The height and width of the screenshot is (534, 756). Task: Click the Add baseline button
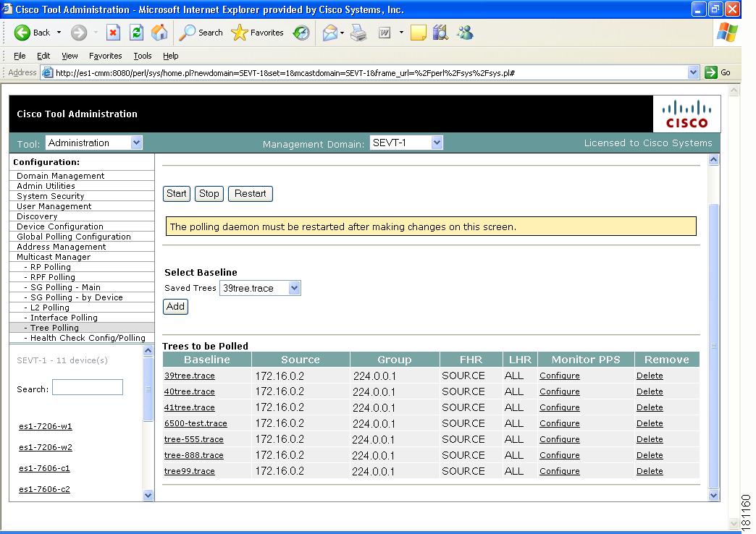point(175,307)
